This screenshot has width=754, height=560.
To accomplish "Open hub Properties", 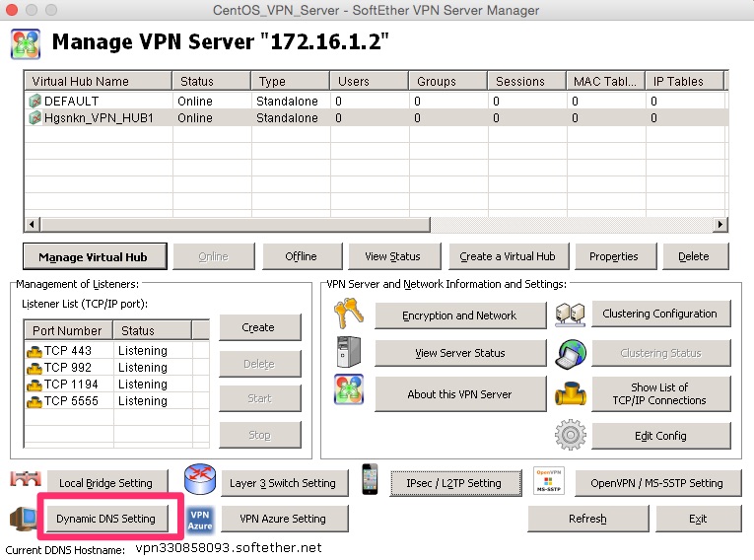I will [615, 256].
